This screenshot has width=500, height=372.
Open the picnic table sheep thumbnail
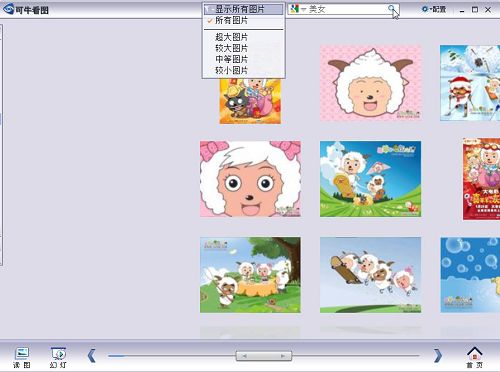[x=250, y=275]
